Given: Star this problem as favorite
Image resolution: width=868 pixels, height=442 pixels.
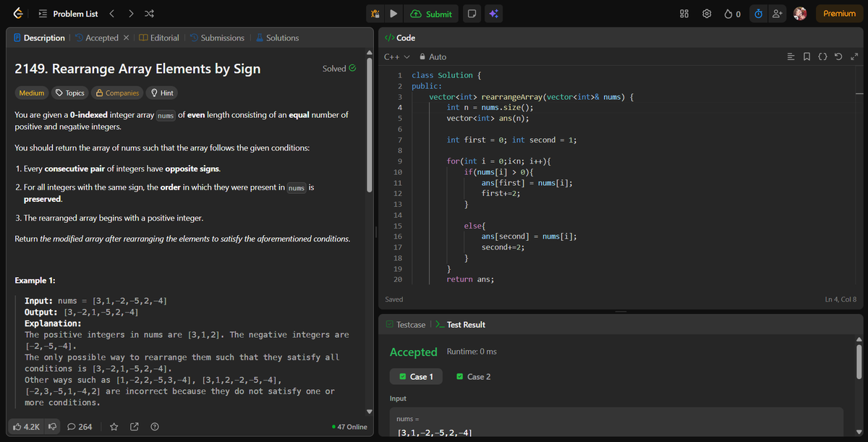Looking at the screenshot, I should 114,427.
